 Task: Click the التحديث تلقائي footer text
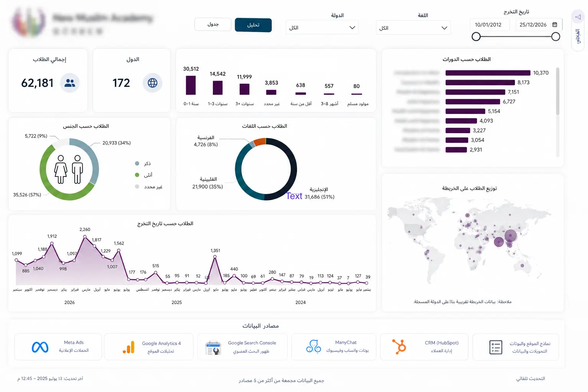[531, 379]
